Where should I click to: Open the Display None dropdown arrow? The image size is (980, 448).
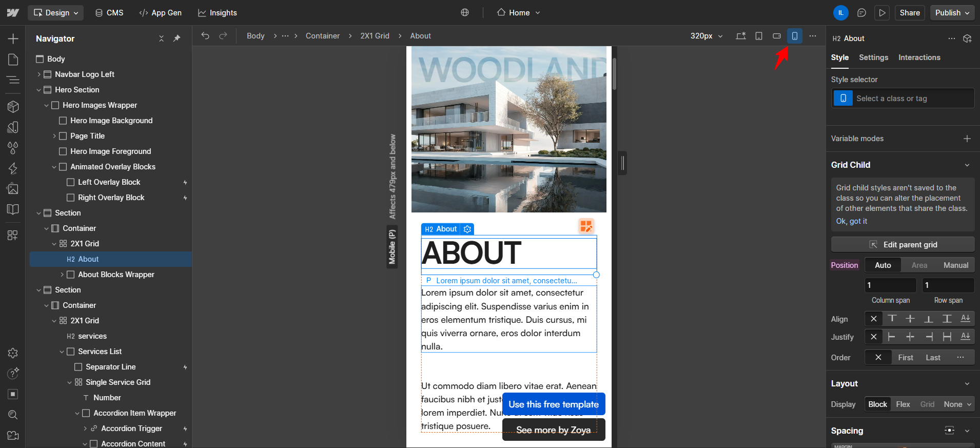tap(969, 404)
